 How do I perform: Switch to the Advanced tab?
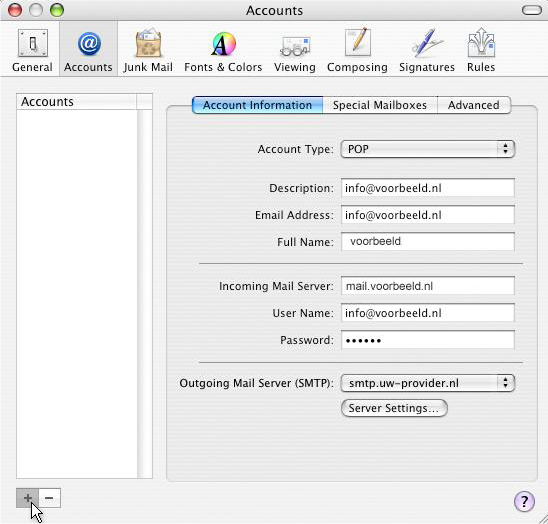[474, 105]
